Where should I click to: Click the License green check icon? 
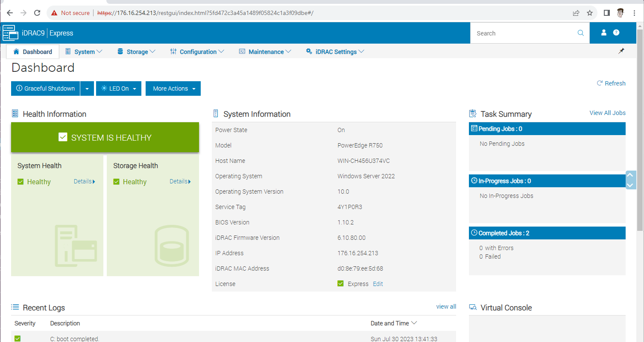click(340, 283)
